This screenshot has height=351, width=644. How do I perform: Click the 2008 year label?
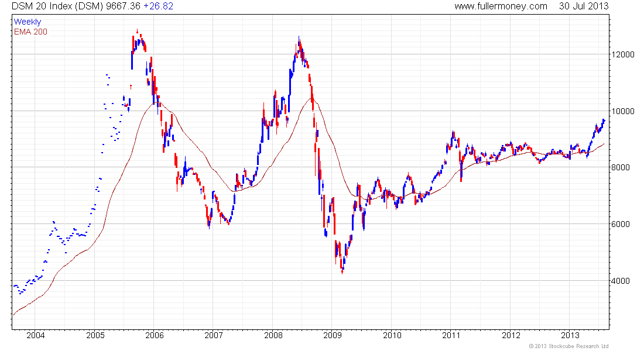(273, 335)
